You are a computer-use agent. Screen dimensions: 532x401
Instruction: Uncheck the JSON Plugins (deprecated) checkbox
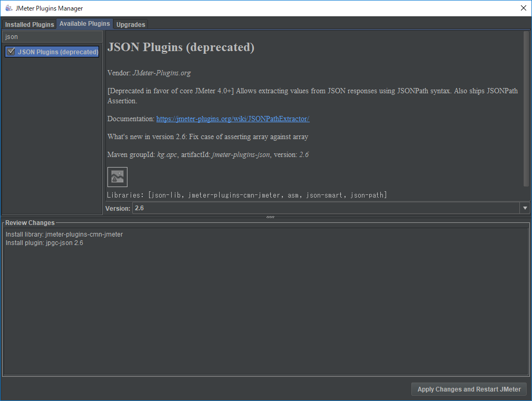click(x=11, y=51)
